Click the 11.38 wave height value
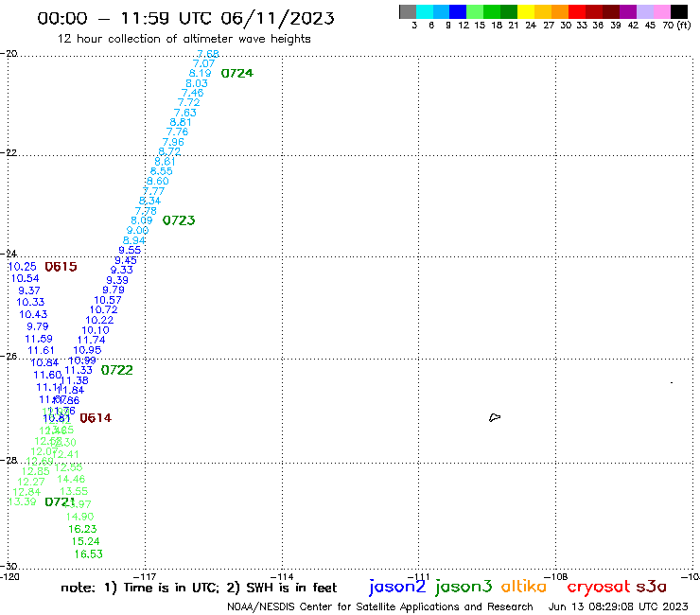 coord(75,380)
